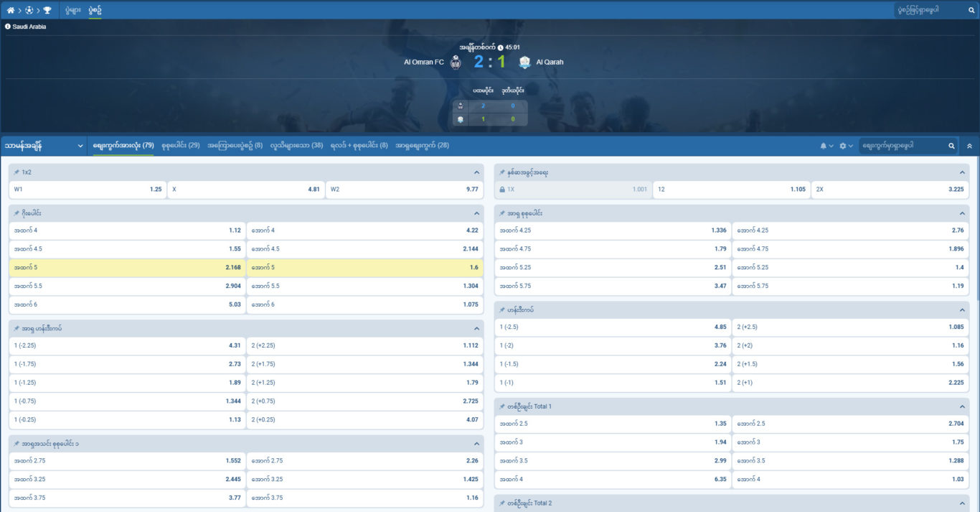980x512 pixels.
Task: Toggle the pin icon on the 1x2 market
Action: coord(16,172)
